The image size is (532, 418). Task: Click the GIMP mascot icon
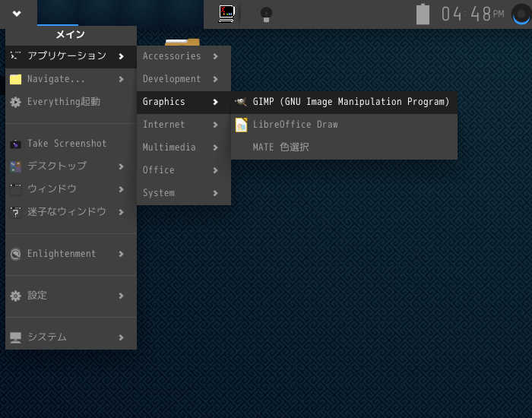click(241, 101)
